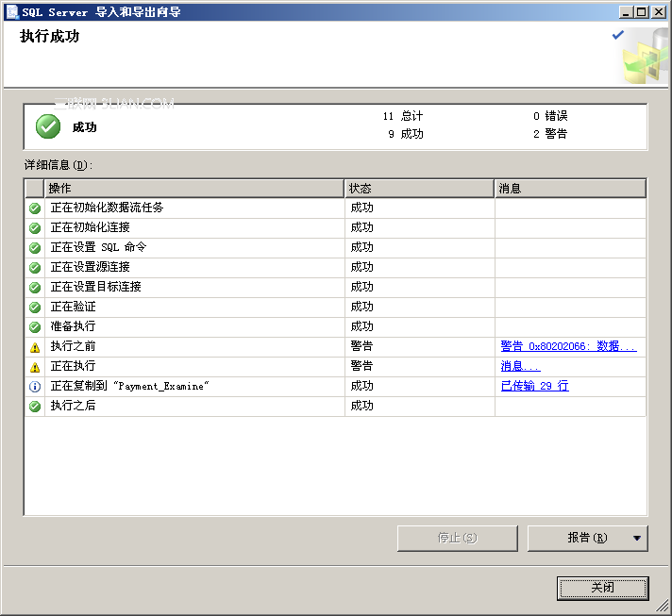Click the 关闭 button
This screenshot has height=616, width=672.
pyautogui.click(x=602, y=588)
